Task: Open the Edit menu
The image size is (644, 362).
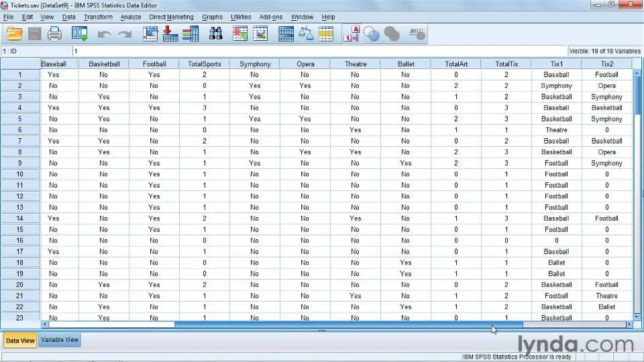Action: click(x=28, y=17)
